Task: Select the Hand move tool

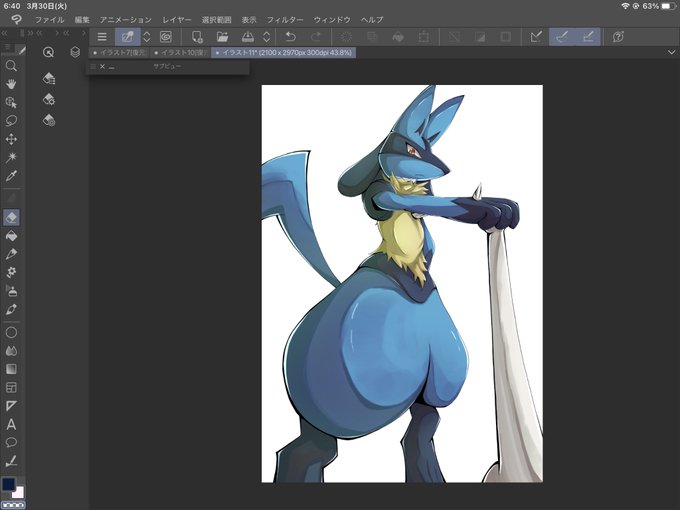Action: pos(11,84)
